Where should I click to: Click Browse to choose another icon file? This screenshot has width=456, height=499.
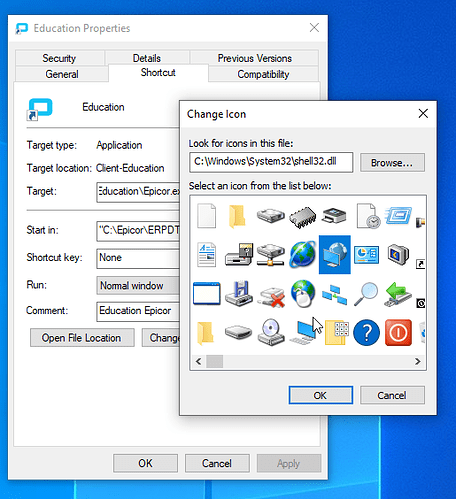pyautogui.click(x=392, y=163)
